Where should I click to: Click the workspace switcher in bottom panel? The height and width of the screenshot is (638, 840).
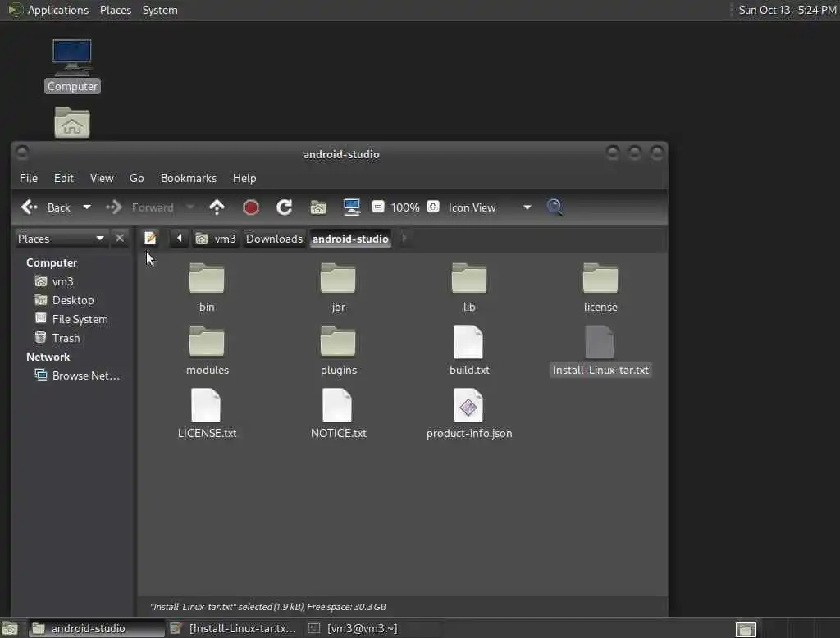click(745, 629)
